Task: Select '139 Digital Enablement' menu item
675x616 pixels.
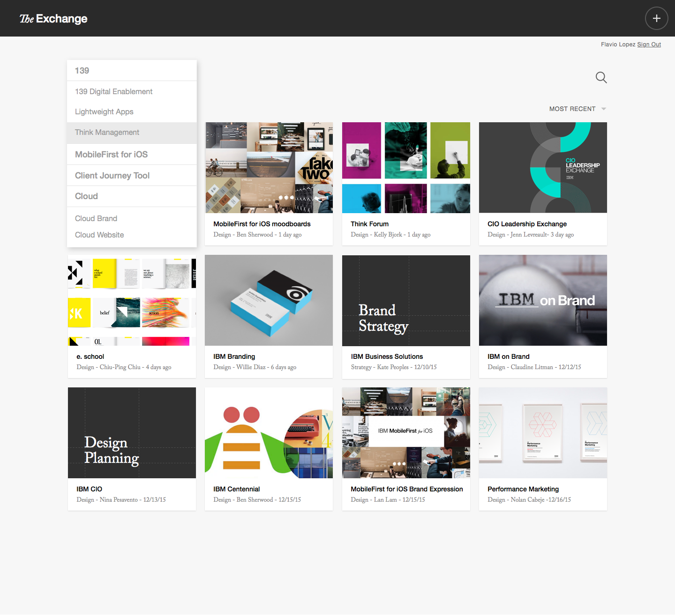Action: click(132, 92)
